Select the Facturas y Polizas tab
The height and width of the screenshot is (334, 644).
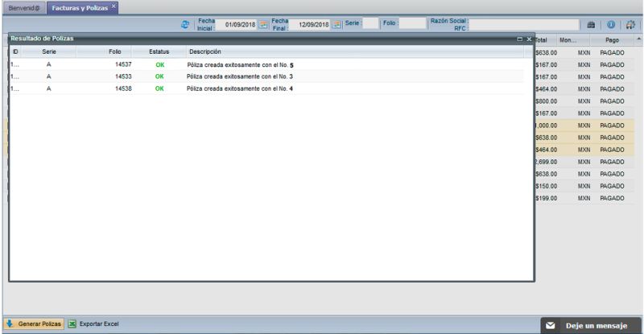pyautogui.click(x=79, y=6)
